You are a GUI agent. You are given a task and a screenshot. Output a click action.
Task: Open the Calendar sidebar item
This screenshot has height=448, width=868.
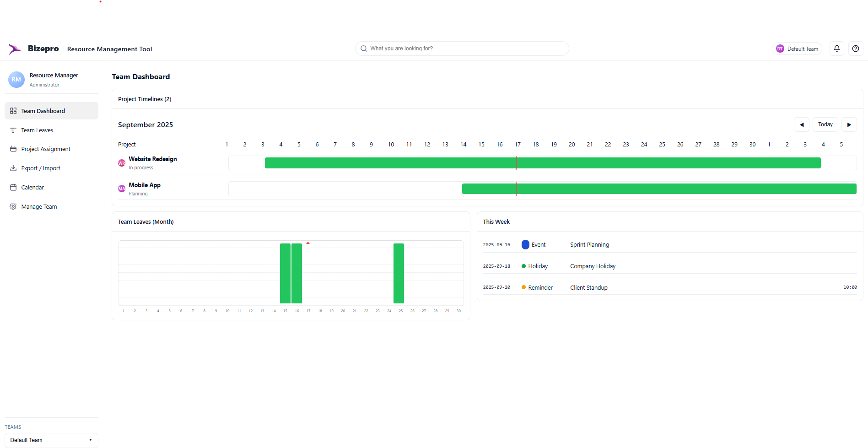pyautogui.click(x=32, y=187)
